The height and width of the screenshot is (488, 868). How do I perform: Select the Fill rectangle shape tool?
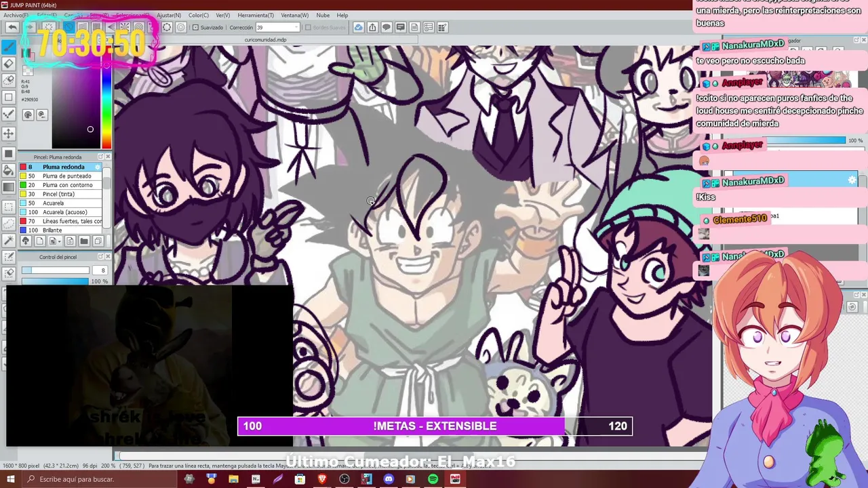[9, 153]
